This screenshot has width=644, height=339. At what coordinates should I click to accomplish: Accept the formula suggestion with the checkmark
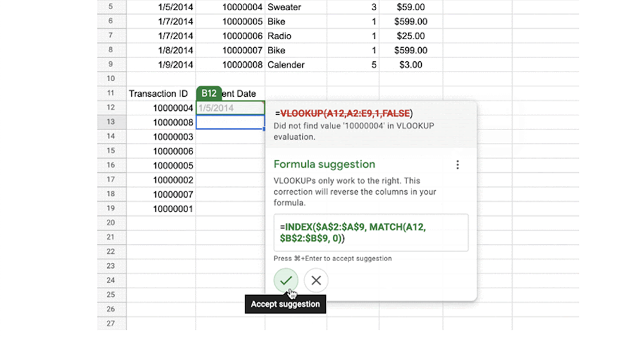[286, 280]
